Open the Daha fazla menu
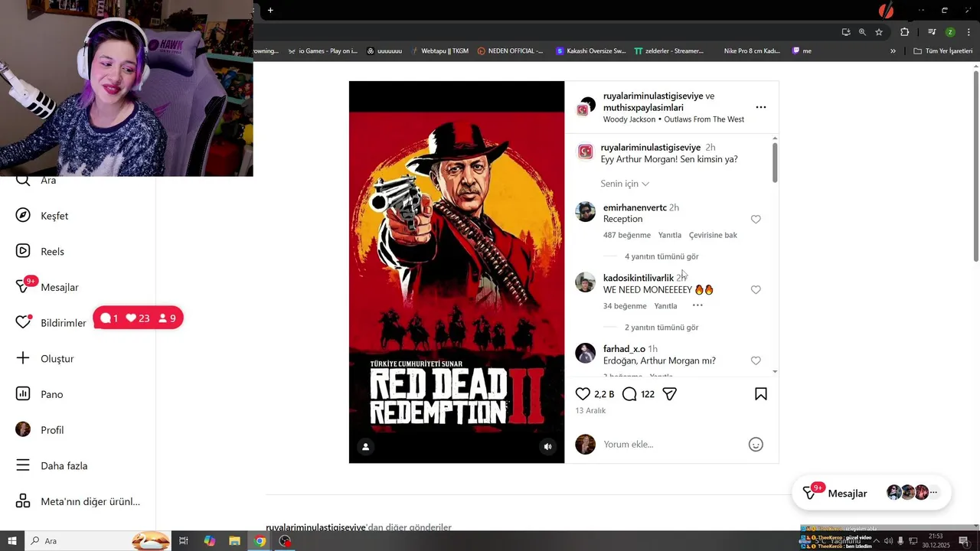Viewport: 980px width, 551px height. (64, 466)
